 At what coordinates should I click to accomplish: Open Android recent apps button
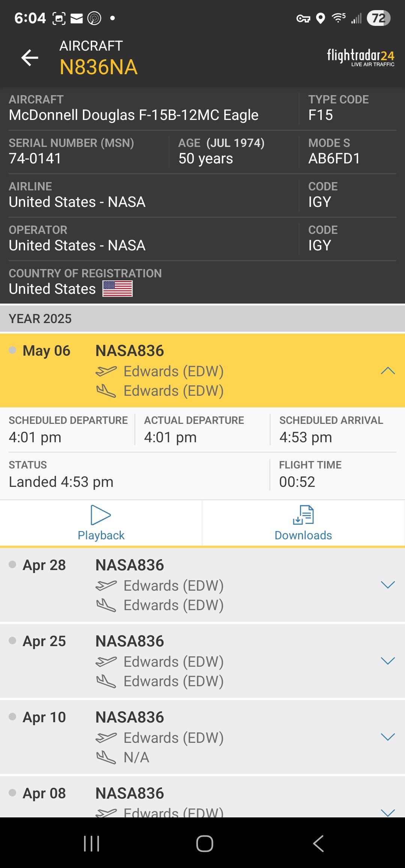91,844
